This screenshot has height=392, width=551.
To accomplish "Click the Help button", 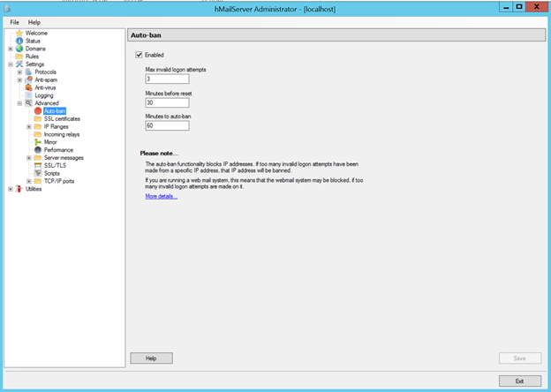I will pyautogui.click(x=152, y=358).
